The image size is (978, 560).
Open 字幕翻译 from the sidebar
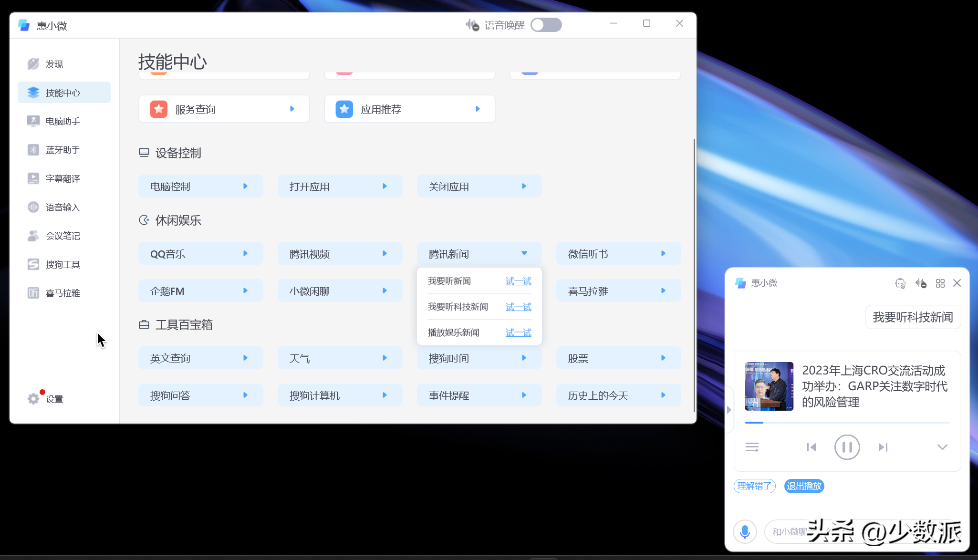coord(64,178)
